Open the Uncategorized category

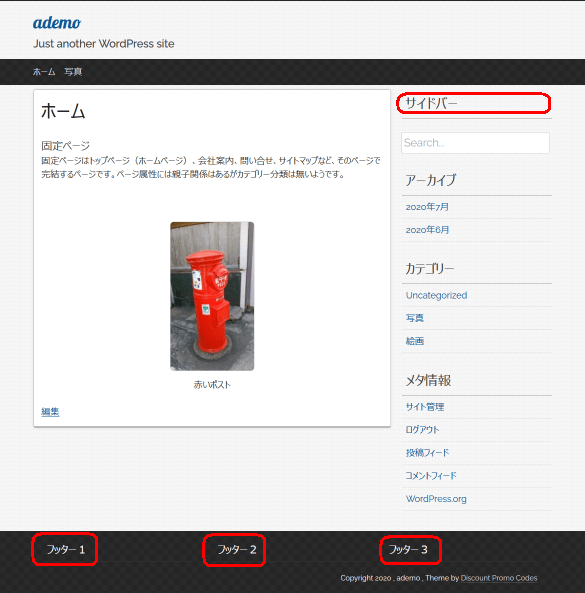(x=436, y=295)
